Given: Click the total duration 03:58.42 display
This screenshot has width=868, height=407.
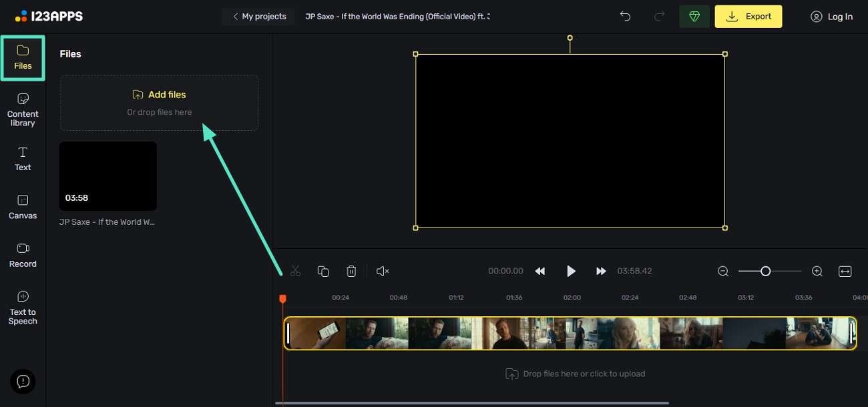Looking at the screenshot, I should click(634, 271).
